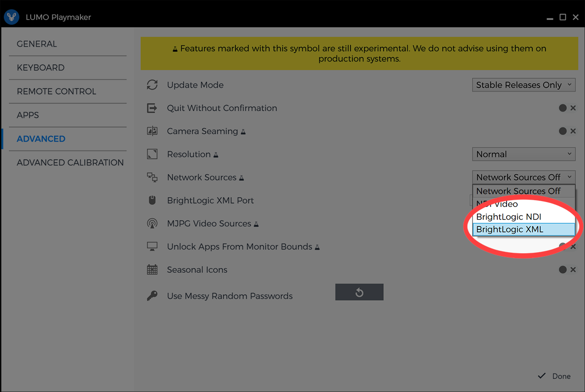Open the Advanced Calibration section
This screenshot has width=585, height=392.
[70, 163]
